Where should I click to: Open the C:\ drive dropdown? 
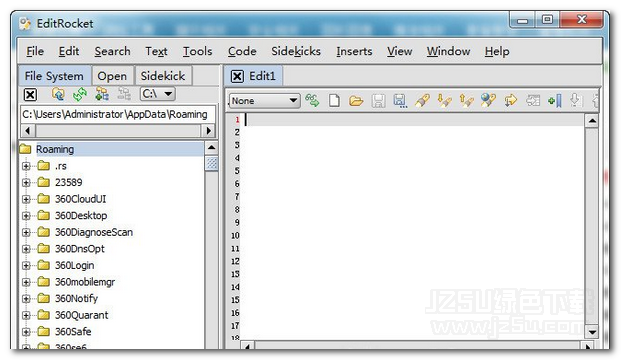158,94
